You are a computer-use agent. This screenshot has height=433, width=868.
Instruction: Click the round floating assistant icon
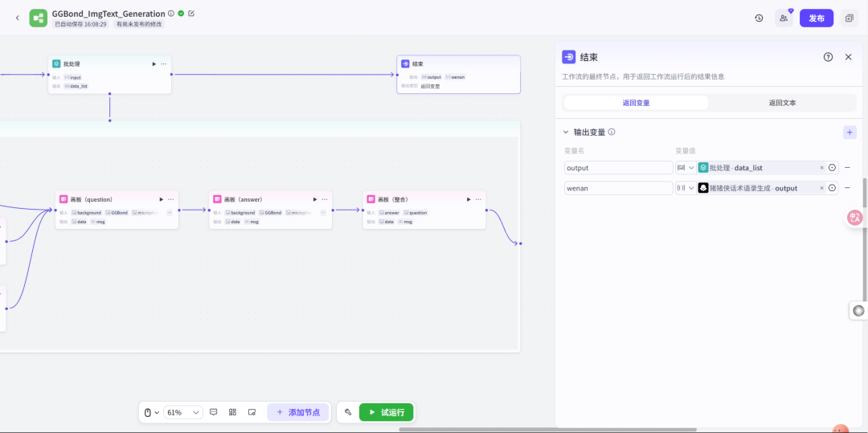coord(858,311)
